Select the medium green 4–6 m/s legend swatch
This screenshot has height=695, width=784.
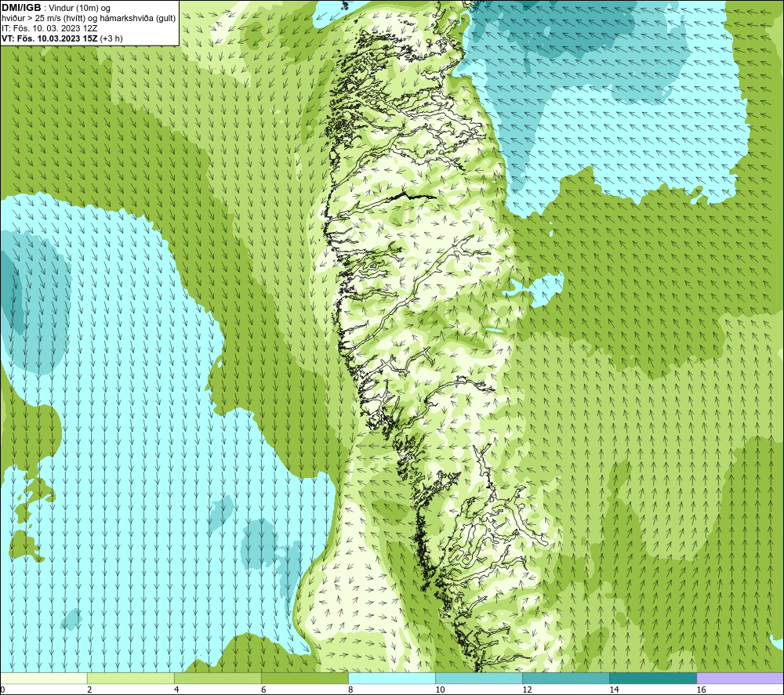pos(218,678)
